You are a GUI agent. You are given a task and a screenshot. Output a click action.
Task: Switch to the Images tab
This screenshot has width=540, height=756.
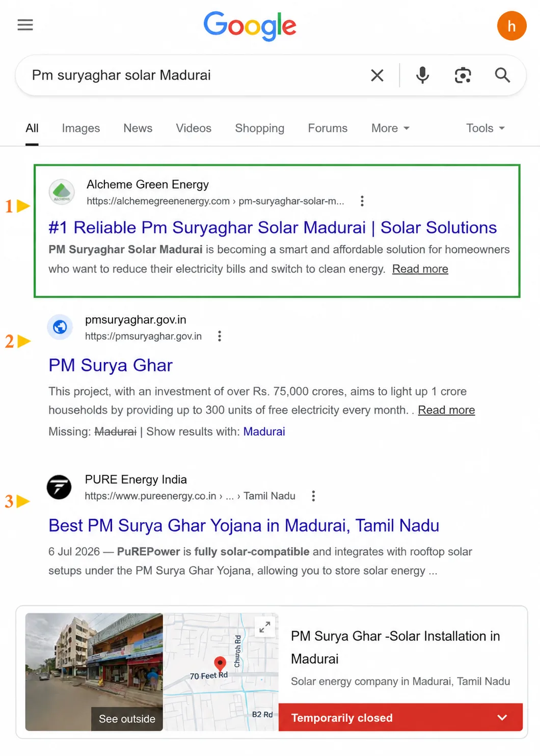(x=81, y=128)
